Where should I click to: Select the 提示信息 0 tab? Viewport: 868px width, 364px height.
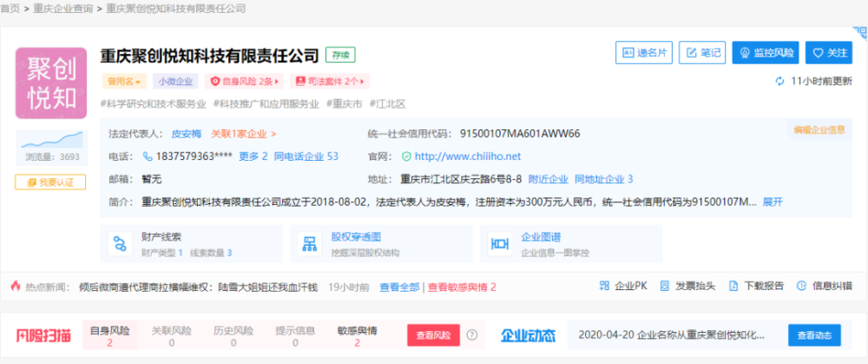click(x=295, y=335)
